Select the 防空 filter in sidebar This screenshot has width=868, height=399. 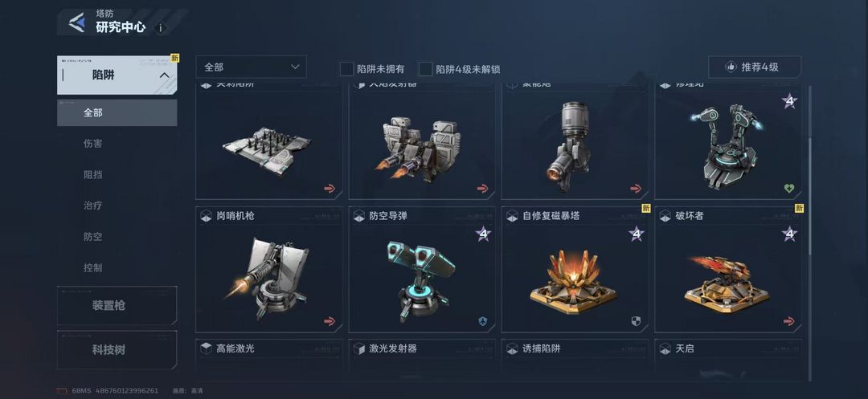[x=93, y=237]
